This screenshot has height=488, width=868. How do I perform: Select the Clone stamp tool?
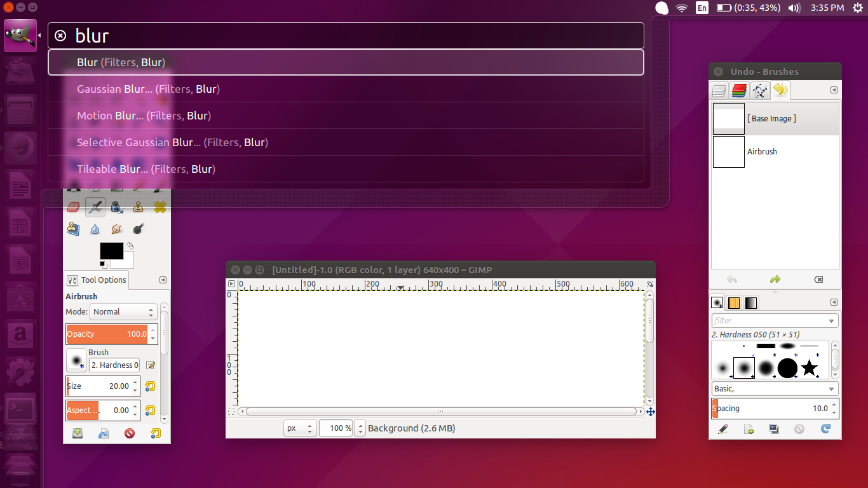pyautogui.click(x=138, y=207)
